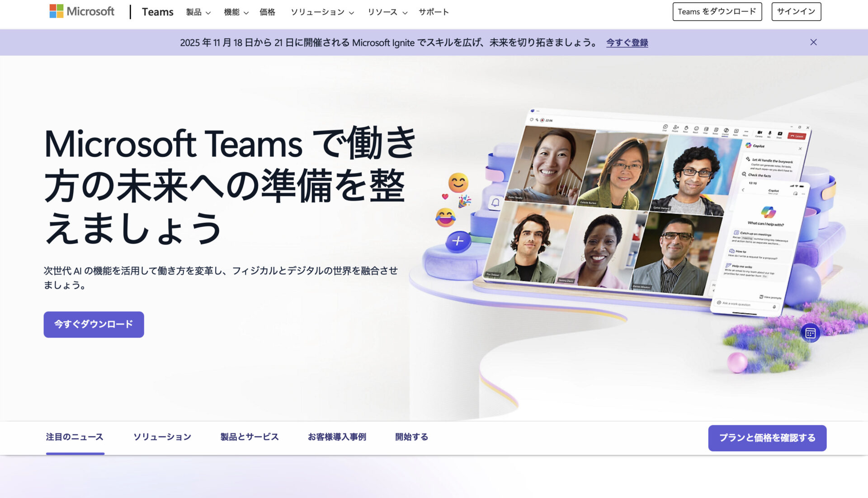Screen dimensions: 868x498
Task: Select the Chat icon in the meeting toolbar
Action: click(x=665, y=127)
